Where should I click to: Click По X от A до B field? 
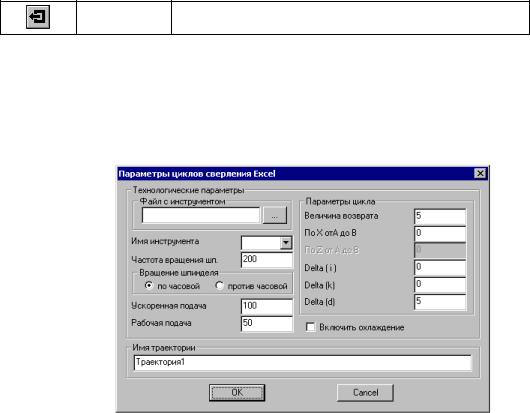[440, 234]
